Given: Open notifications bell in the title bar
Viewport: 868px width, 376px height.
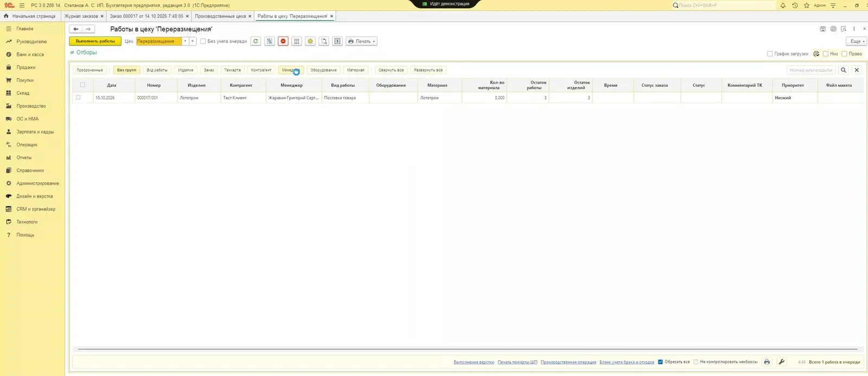Looking at the screenshot, I should (783, 5).
